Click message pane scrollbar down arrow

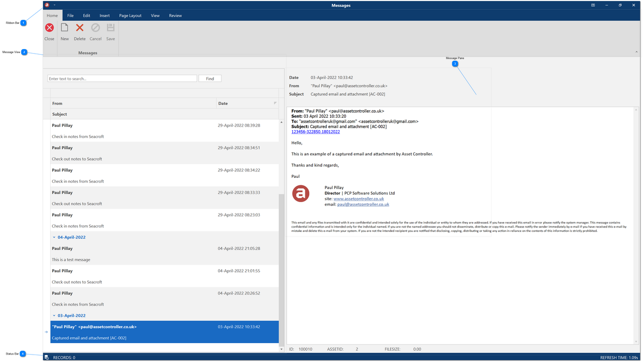pos(636,342)
